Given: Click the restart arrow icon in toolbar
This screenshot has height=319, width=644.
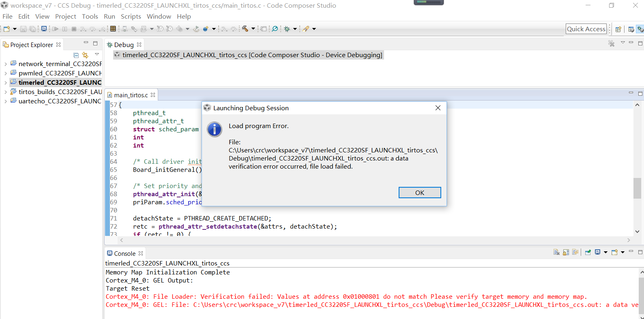Looking at the screenshot, I should [x=196, y=29].
